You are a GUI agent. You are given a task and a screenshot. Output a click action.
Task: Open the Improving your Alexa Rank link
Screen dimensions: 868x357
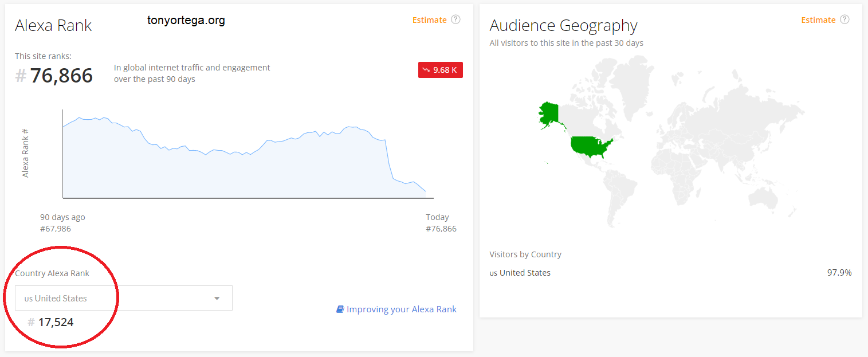[402, 309]
